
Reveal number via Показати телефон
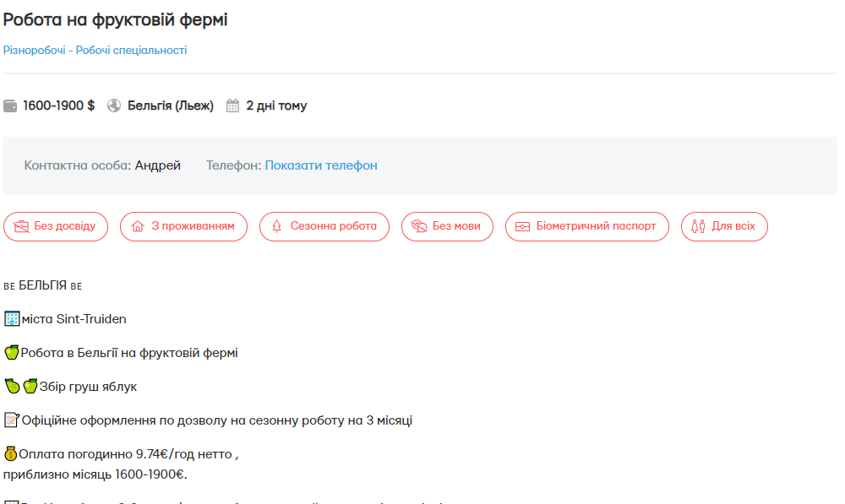(321, 165)
